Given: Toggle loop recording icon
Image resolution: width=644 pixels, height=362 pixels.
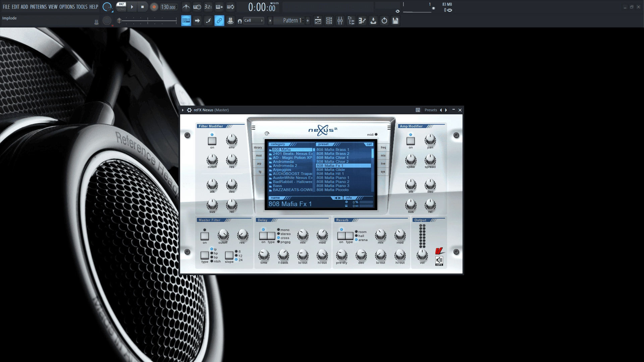Looking at the screenshot, I should click(230, 7).
